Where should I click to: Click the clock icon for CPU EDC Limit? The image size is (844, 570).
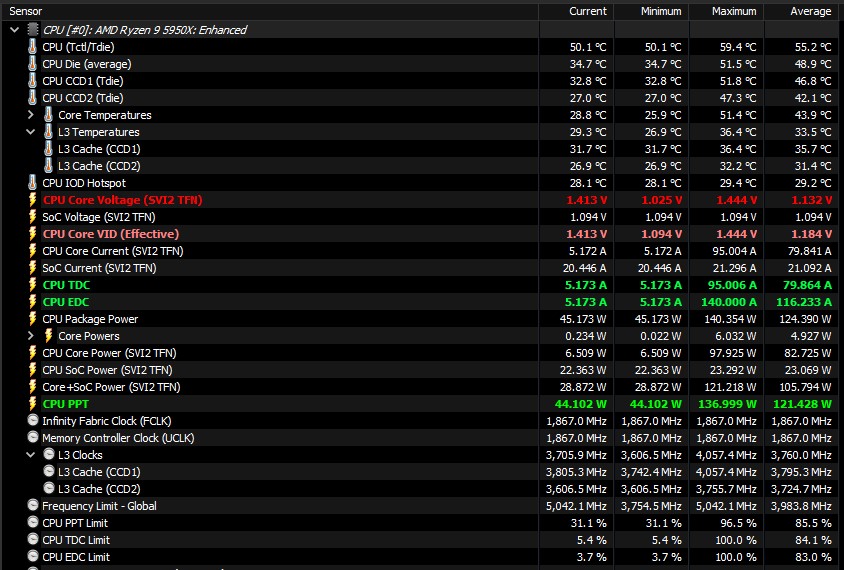(x=33, y=557)
